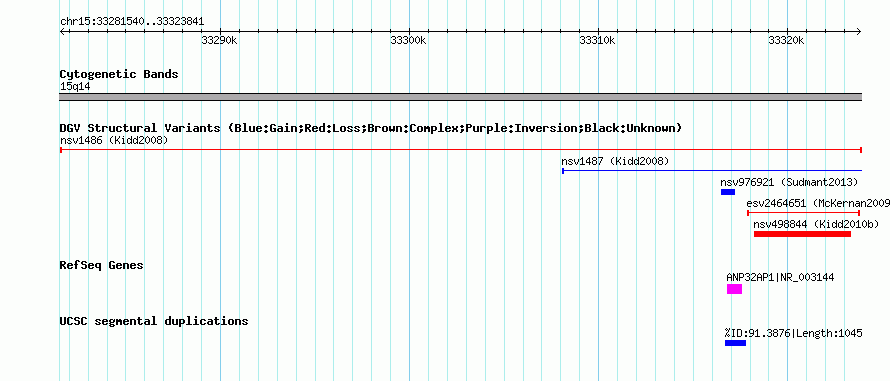The image size is (890, 381).
Task: Click the Cytogenetic Bands track title
Action: click(x=119, y=74)
